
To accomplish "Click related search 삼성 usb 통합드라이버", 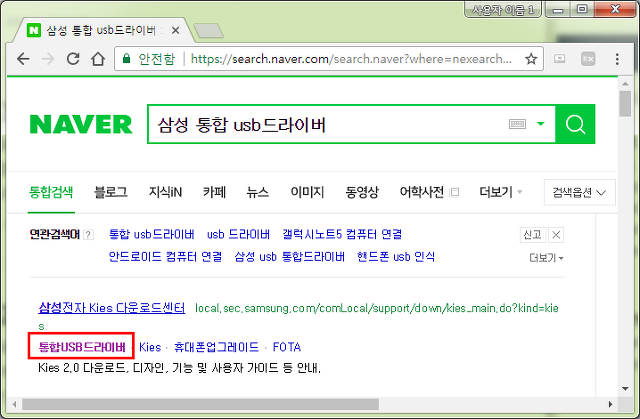I will [x=289, y=257].
